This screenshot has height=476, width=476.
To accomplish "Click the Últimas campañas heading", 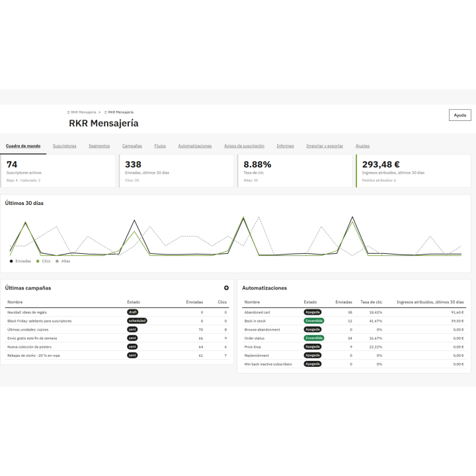I will 28,288.
